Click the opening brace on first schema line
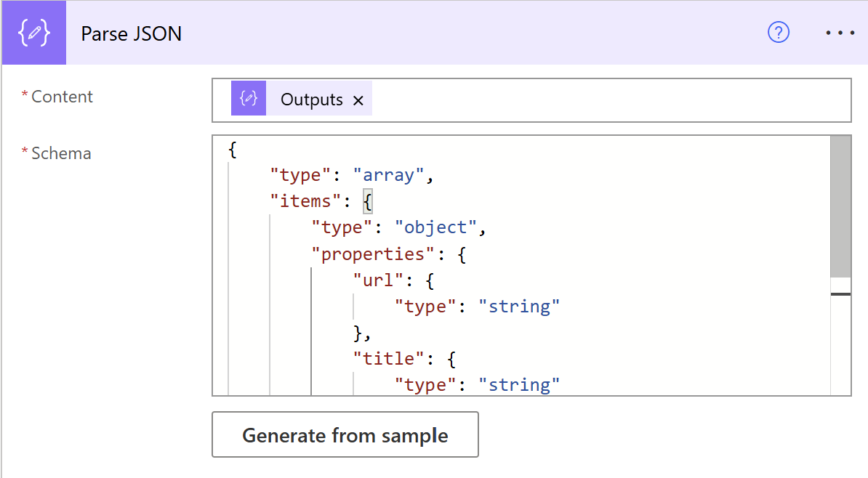The image size is (868, 478). [233, 150]
